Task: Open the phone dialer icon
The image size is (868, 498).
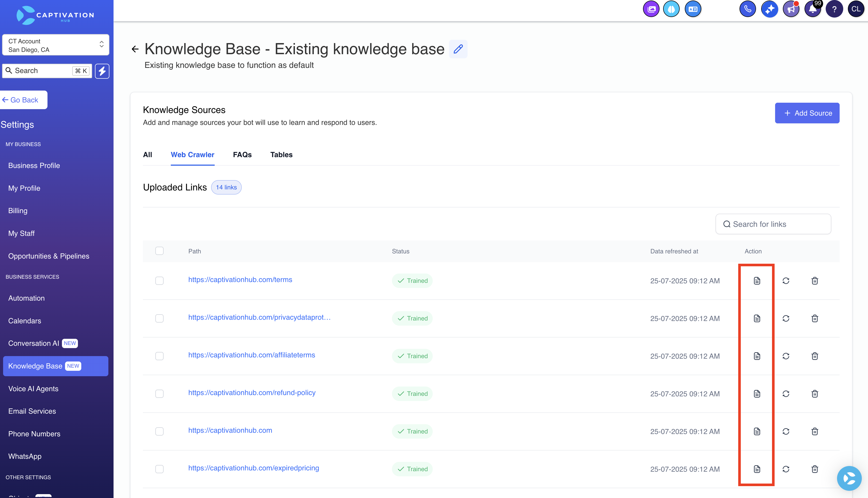Action: (x=748, y=9)
